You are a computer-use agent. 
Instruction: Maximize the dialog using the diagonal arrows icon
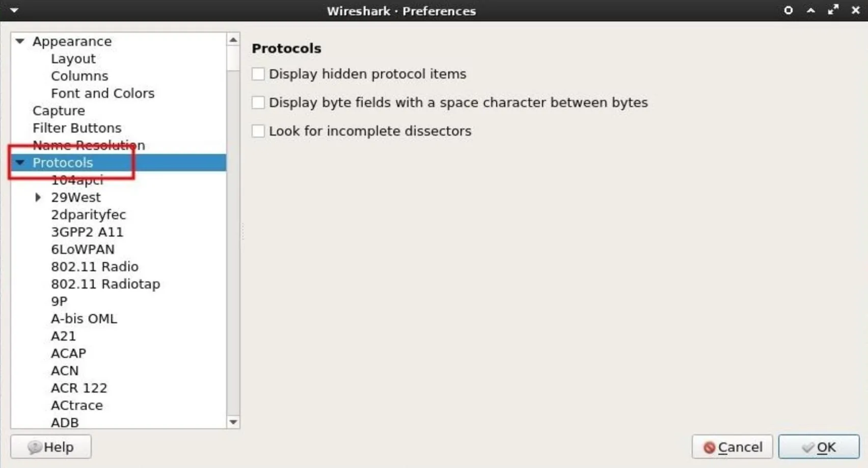pos(833,10)
